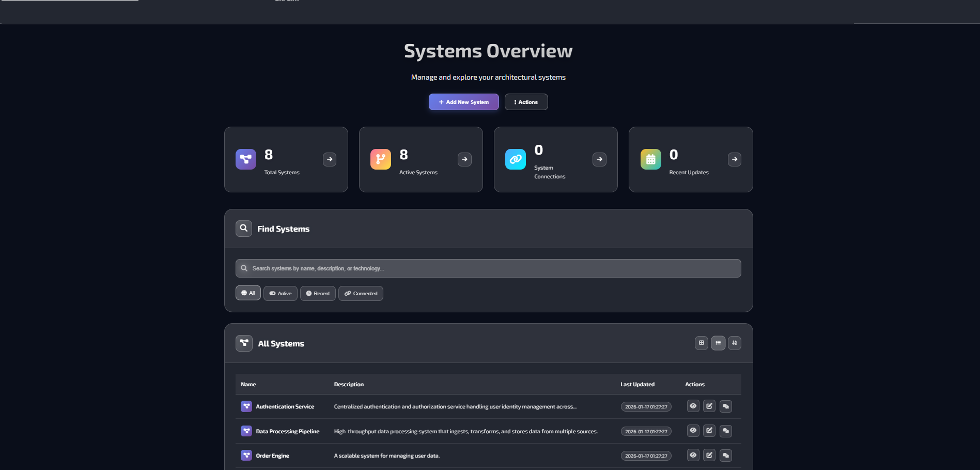The image size is (980, 470).
Task: Click the Recent Updates calendar icon
Action: click(650, 159)
